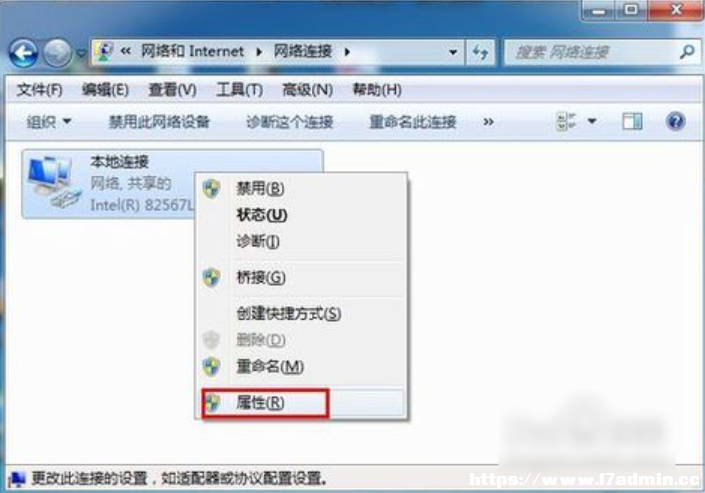The width and height of the screenshot is (705, 493).
Task: Click the refresh button beside address bar
Action: click(481, 53)
